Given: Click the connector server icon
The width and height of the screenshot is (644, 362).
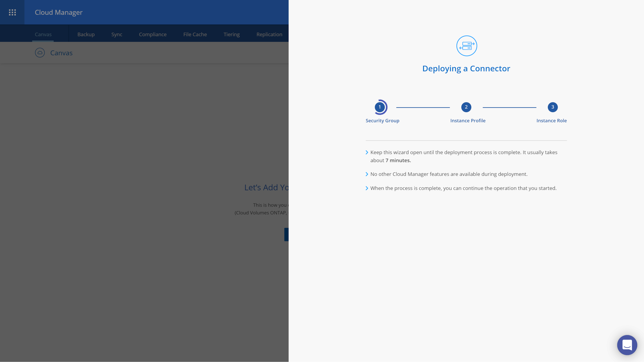Looking at the screenshot, I should pos(467,46).
